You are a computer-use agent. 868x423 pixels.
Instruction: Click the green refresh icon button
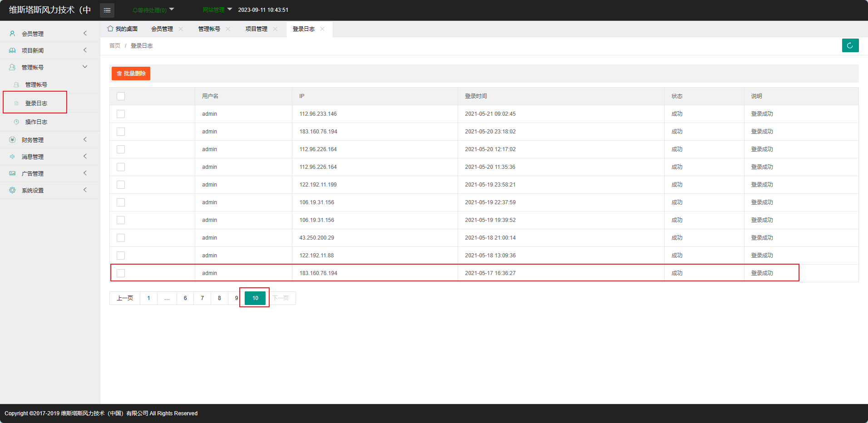coord(850,45)
